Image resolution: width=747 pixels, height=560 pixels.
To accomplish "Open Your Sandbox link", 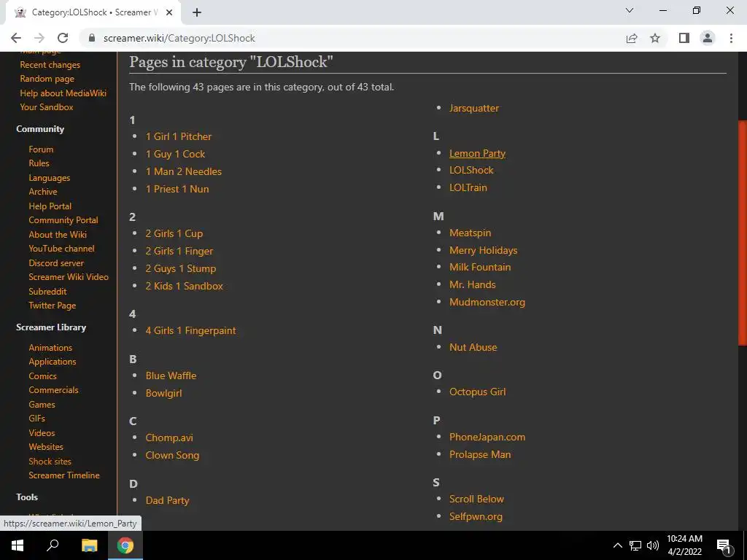I will coord(47,107).
